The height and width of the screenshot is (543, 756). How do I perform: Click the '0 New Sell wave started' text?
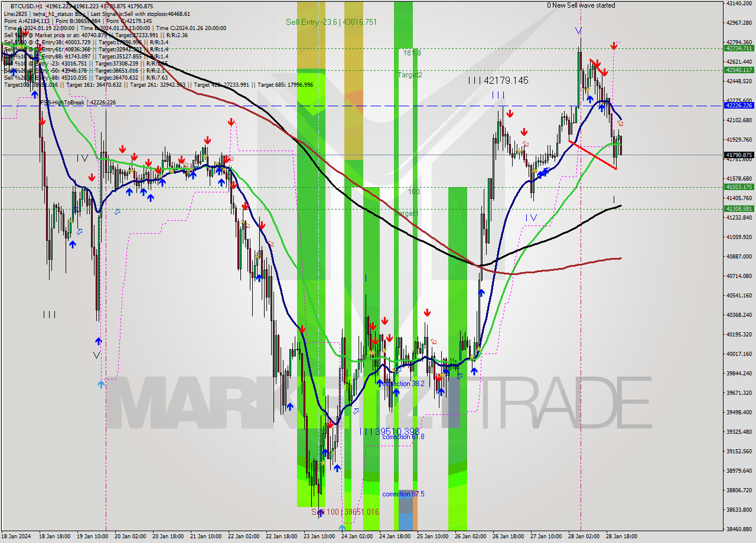tap(581, 5)
